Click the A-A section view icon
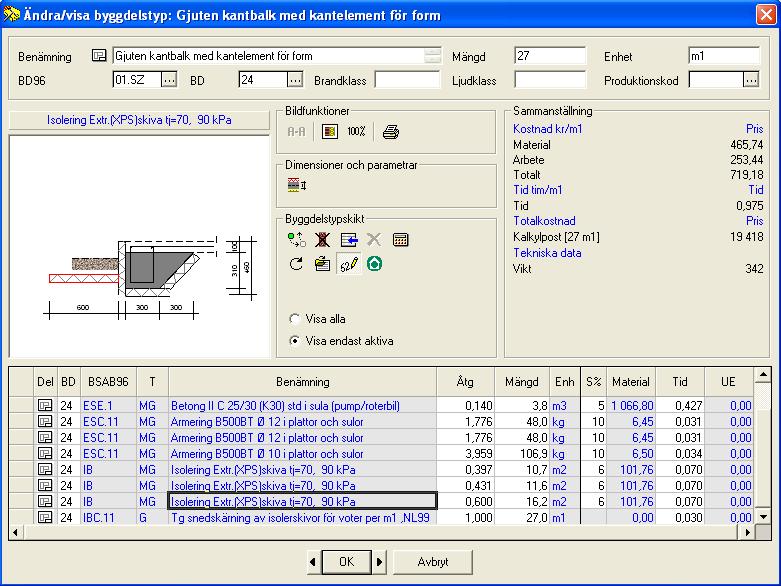 click(x=296, y=132)
